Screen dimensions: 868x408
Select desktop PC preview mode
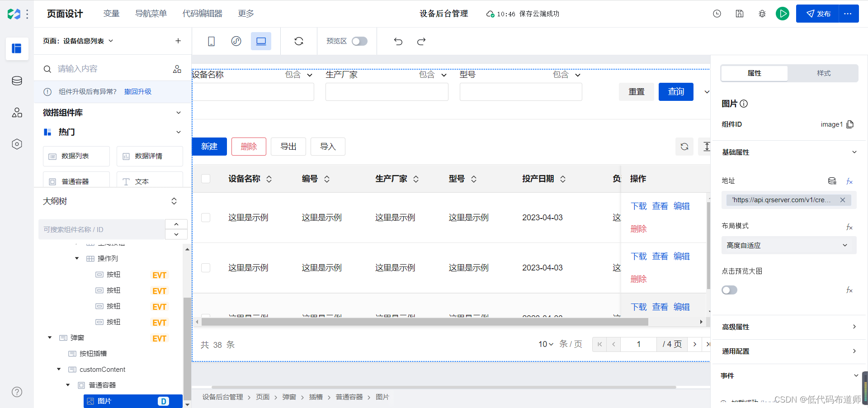261,41
